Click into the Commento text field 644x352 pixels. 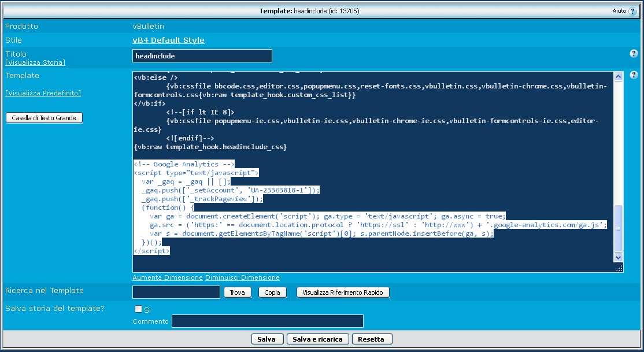click(267, 321)
